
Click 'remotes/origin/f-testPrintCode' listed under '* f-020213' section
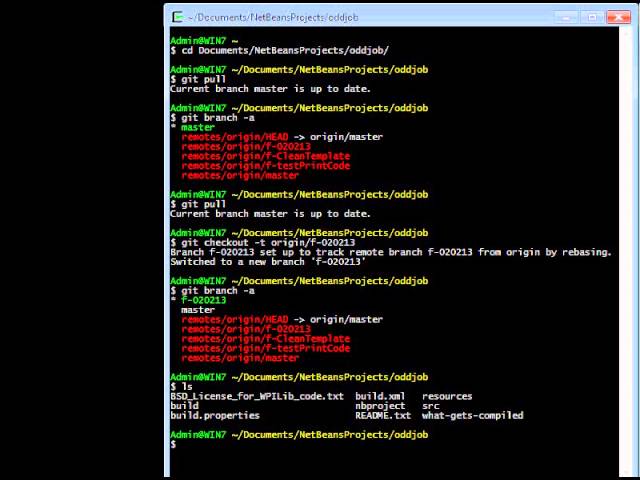pyautogui.click(x=266, y=349)
